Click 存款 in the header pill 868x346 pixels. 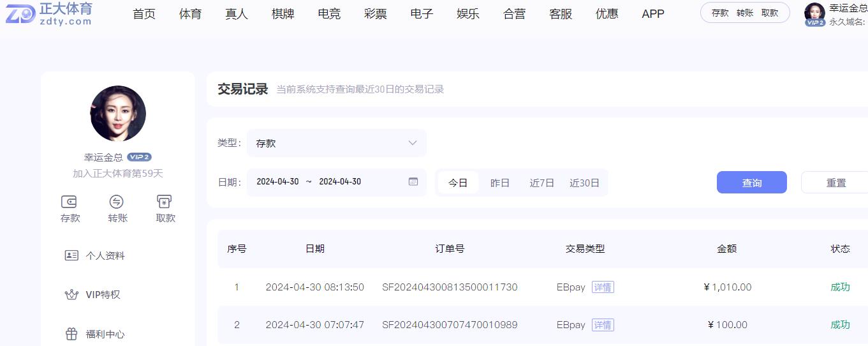click(x=720, y=13)
